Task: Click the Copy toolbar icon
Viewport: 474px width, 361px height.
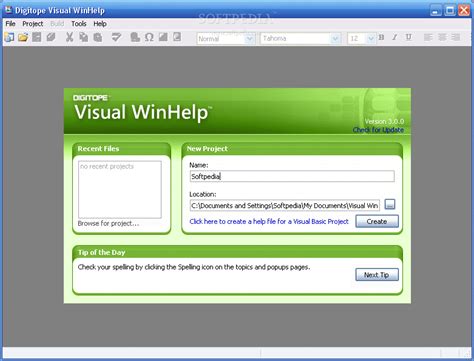Action: tap(83, 37)
